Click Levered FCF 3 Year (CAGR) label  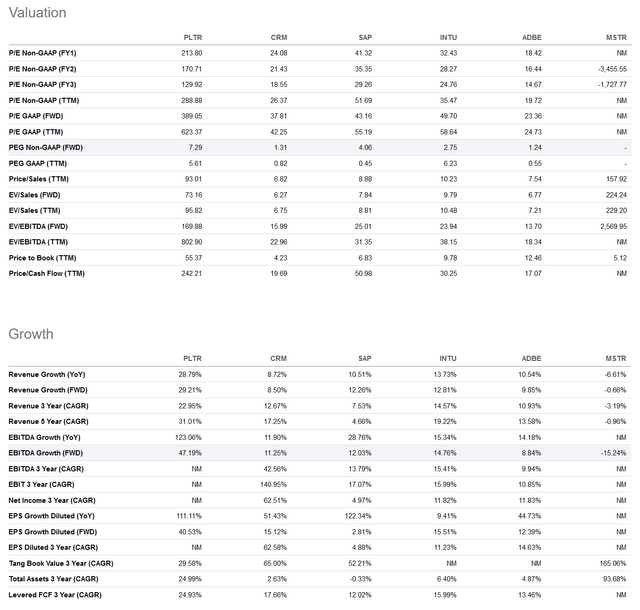tap(55, 594)
